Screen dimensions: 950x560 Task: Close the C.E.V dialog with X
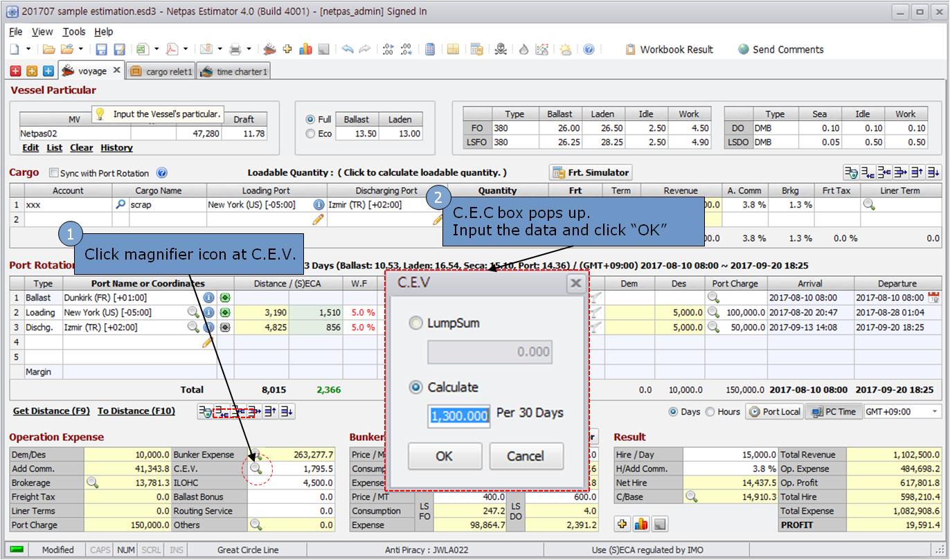click(x=575, y=282)
